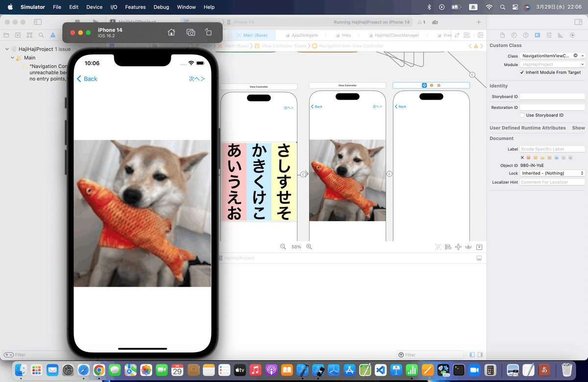This screenshot has width=588, height=382.
Task: Zoom out the storyboard canvas
Action: pos(283,247)
